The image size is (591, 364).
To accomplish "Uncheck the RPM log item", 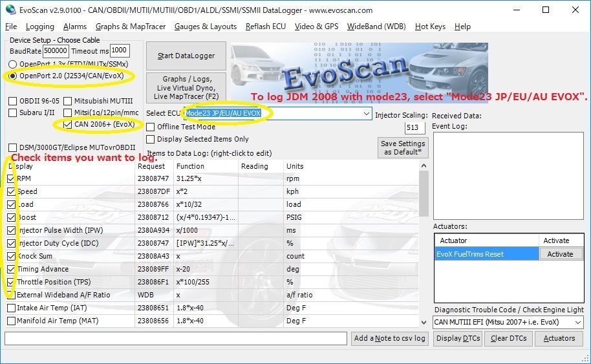I will coord(11,178).
